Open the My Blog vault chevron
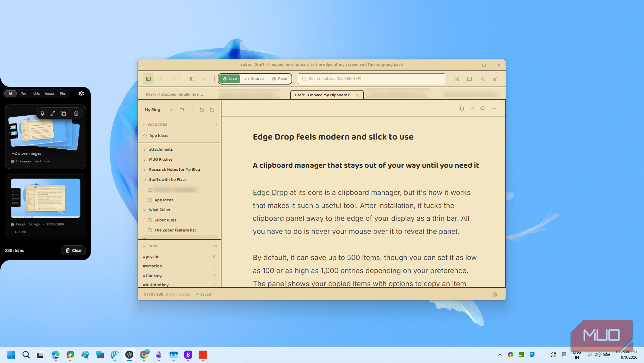The width and height of the screenshot is (644, 363). coord(171,110)
